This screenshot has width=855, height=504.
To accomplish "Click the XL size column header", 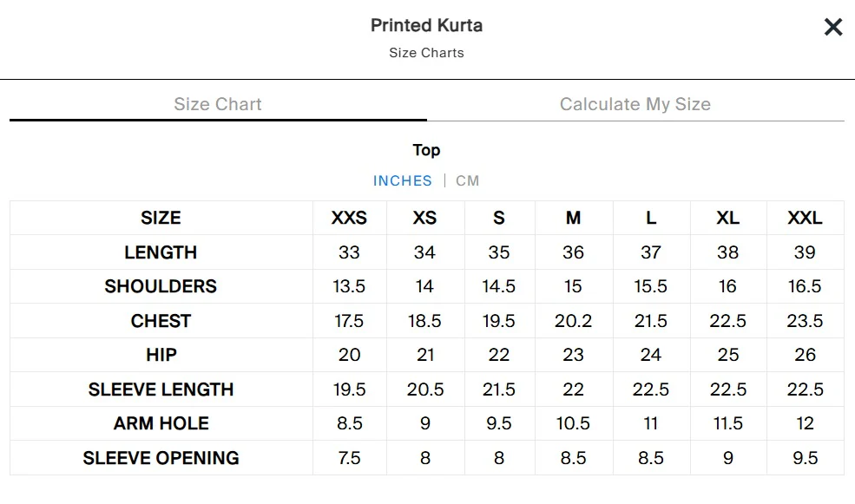I will 728,218.
